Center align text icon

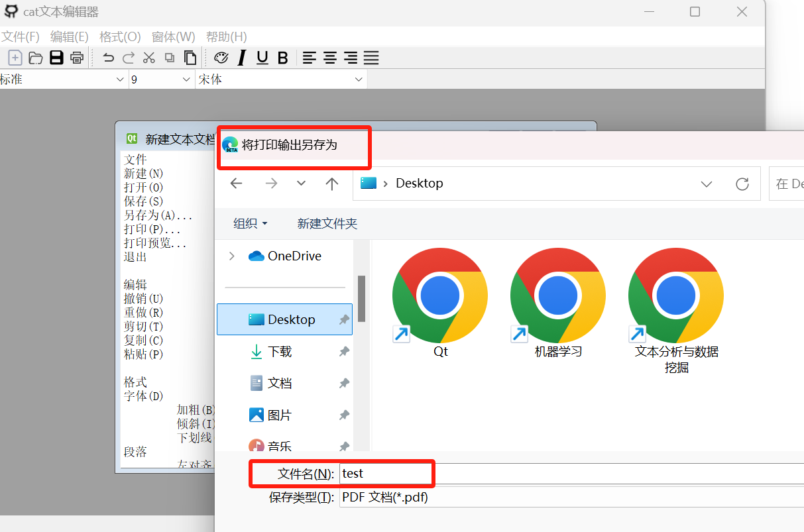pos(330,58)
